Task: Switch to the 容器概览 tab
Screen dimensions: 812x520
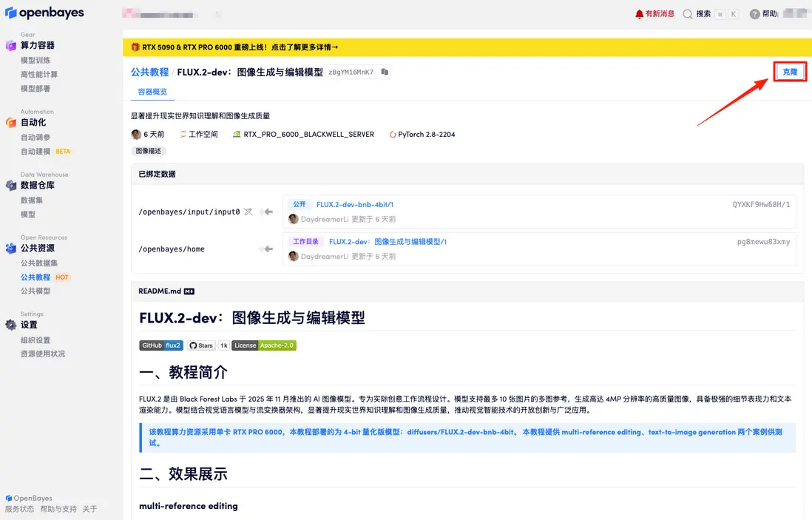Action: 152,92
